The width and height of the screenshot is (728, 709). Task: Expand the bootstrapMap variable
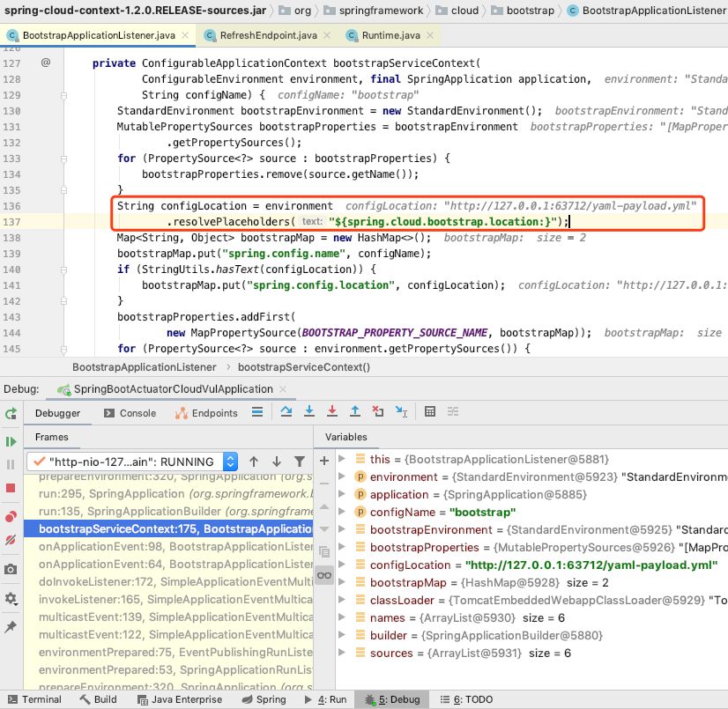pyautogui.click(x=342, y=583)
